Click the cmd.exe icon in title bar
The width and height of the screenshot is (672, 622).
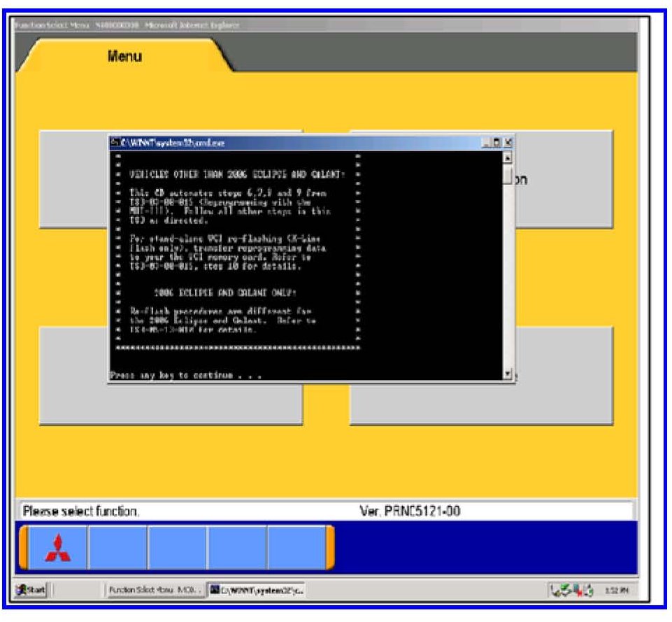click(x=115, y=142)
